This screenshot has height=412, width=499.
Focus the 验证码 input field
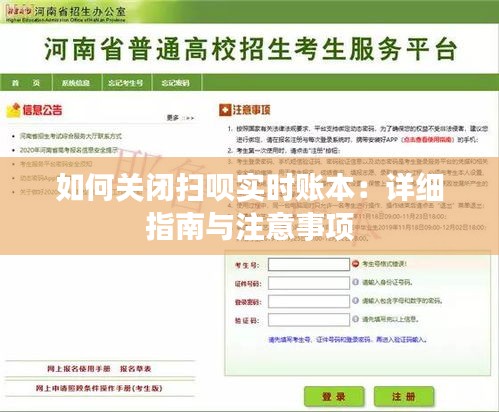(x=309, y=320)
